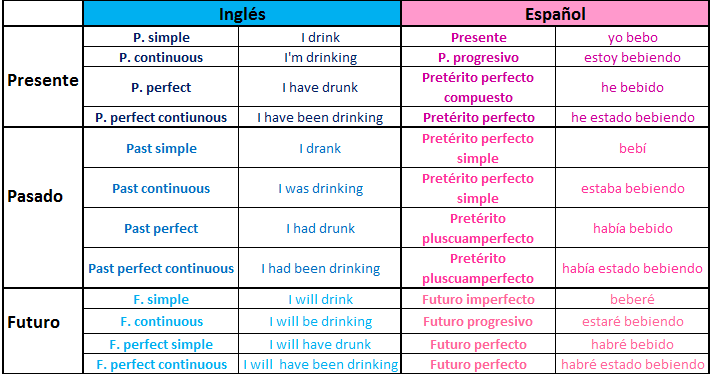Select the Pasado row label
This screenshot has height=374, width=712.
pyautogui.click(x=43, y=207)
